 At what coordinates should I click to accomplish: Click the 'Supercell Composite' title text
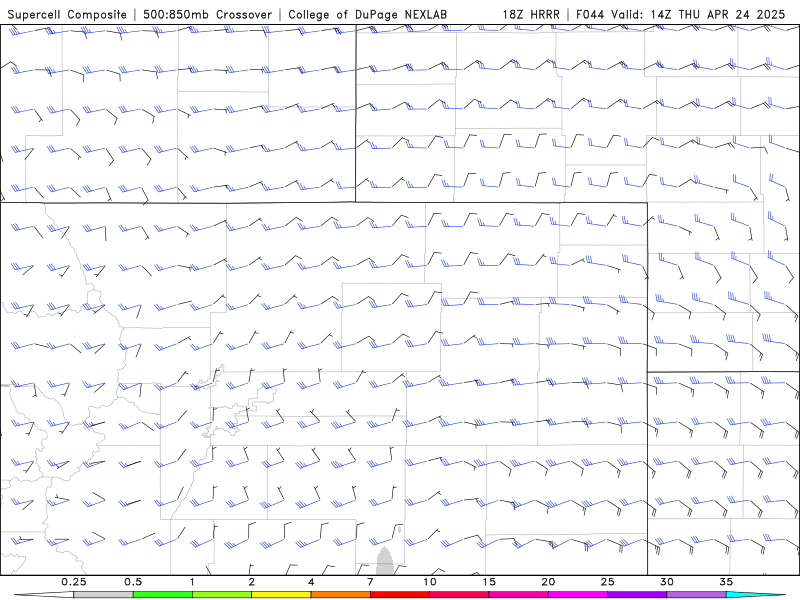click(x=67, y=14)
